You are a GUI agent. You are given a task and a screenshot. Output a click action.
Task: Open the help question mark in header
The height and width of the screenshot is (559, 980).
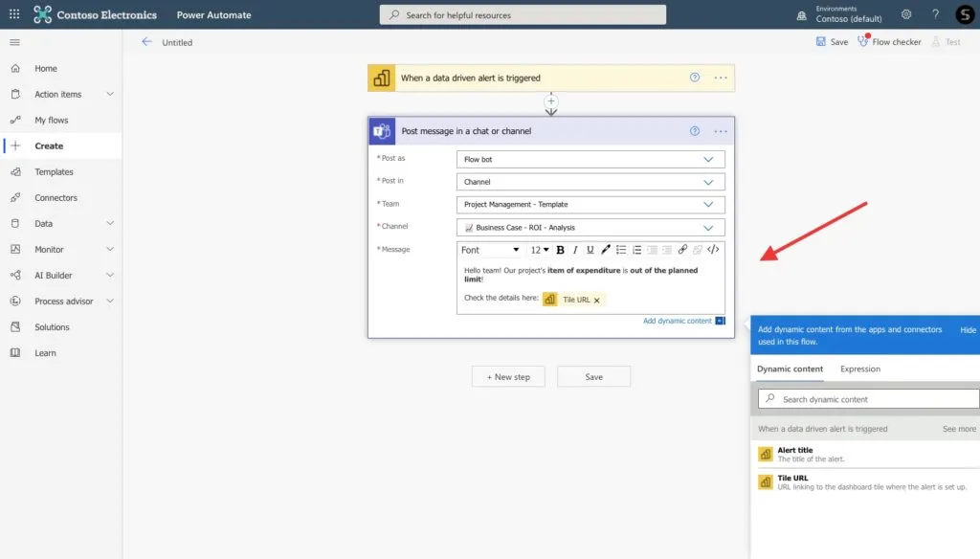[x=935, y=14]
